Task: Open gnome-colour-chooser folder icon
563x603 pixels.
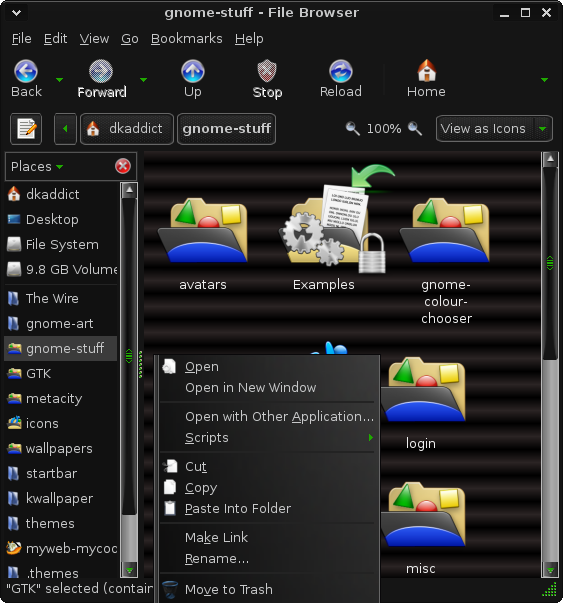Action: click(x=445, y=231)
